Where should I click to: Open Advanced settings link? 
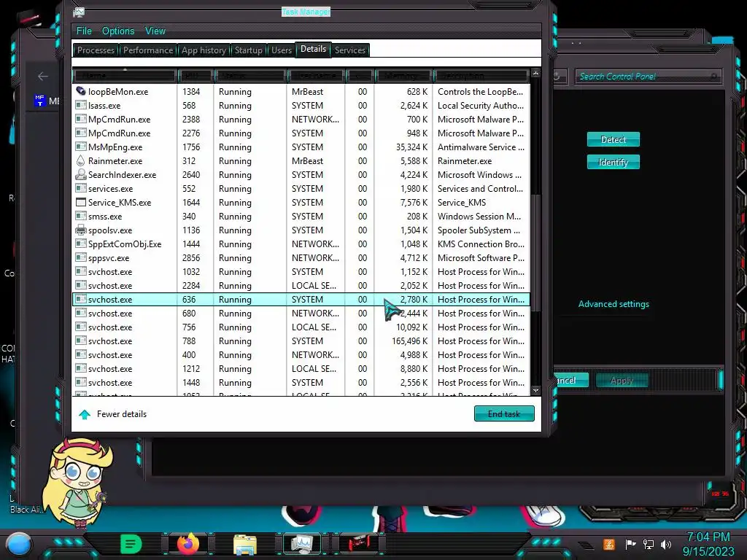point(614,304)
